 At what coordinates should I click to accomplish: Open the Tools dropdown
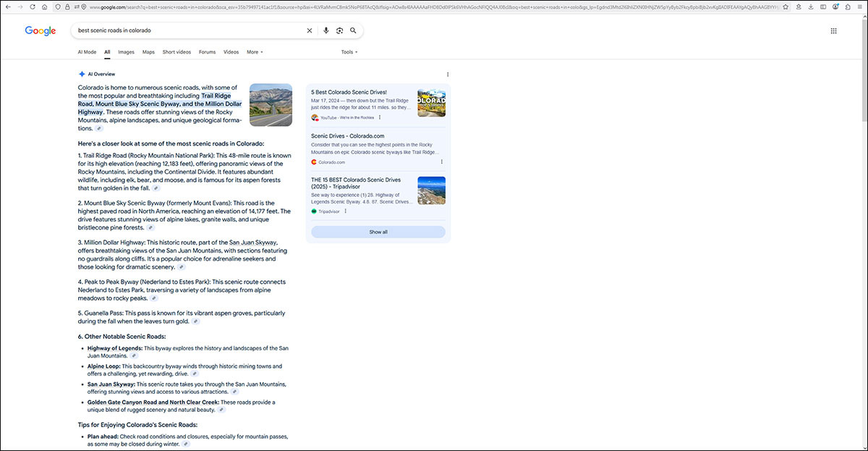coord(349,52)
